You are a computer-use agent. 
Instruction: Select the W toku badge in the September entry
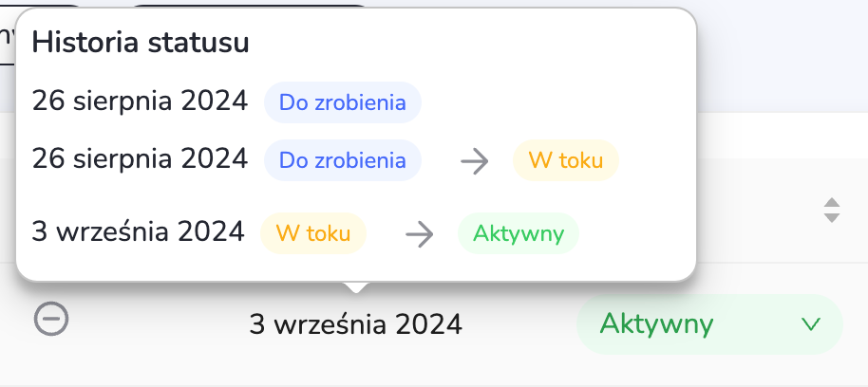coord(312,233)
